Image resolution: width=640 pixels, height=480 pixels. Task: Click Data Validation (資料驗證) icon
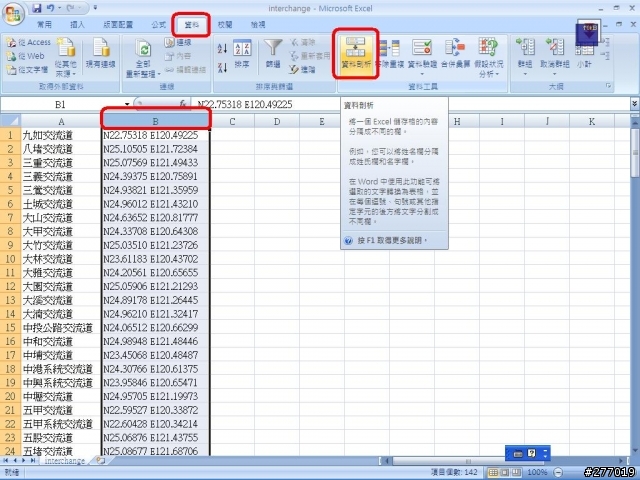click(x=422, y=47)
